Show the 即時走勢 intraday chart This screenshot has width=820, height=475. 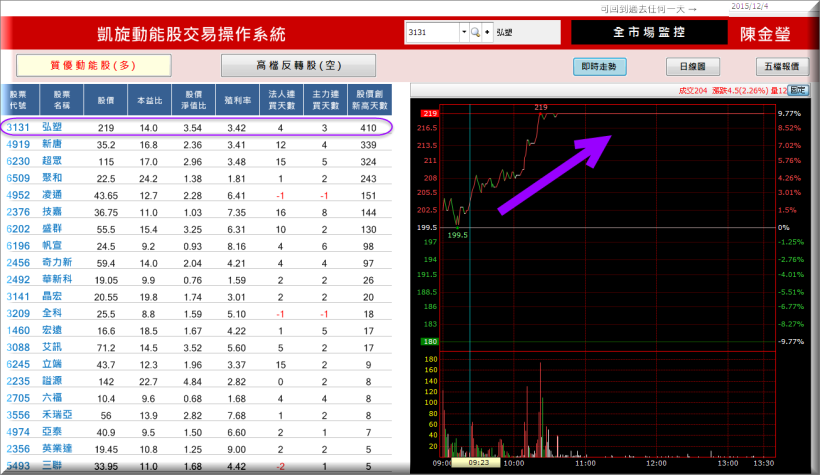[604, 67]
